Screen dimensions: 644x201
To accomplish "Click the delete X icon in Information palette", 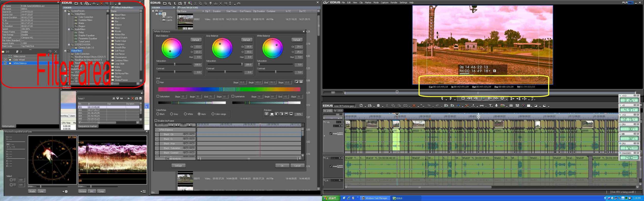I will [56, 51].
